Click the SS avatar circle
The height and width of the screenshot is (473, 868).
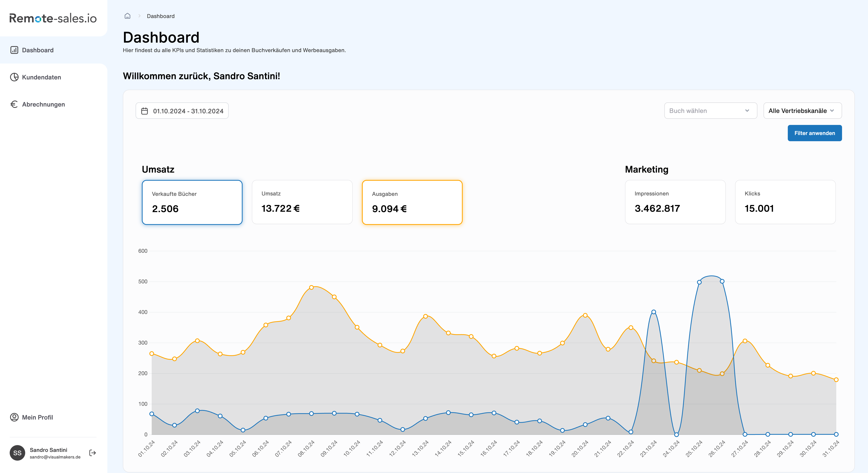(x=17, y=453)
